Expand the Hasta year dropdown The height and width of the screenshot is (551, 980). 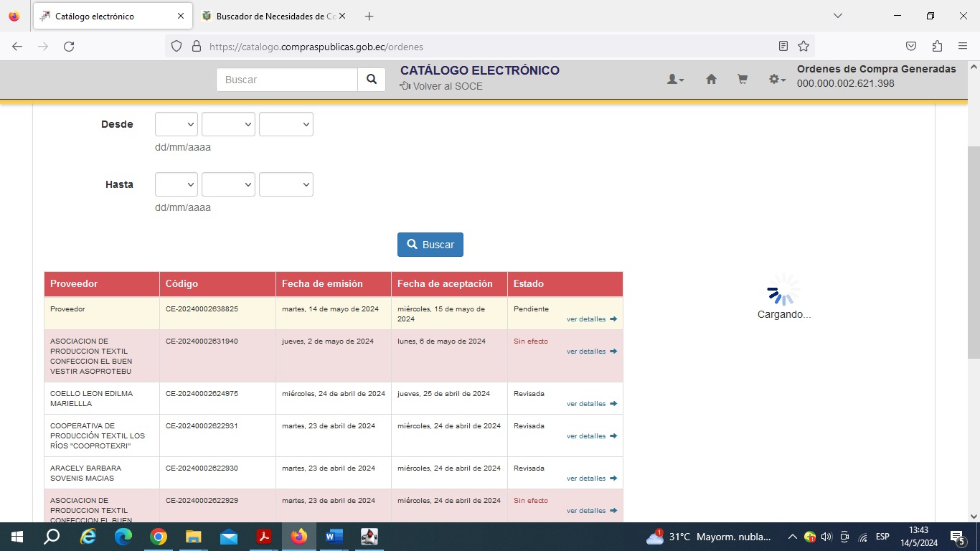click(x=286, y=184)
